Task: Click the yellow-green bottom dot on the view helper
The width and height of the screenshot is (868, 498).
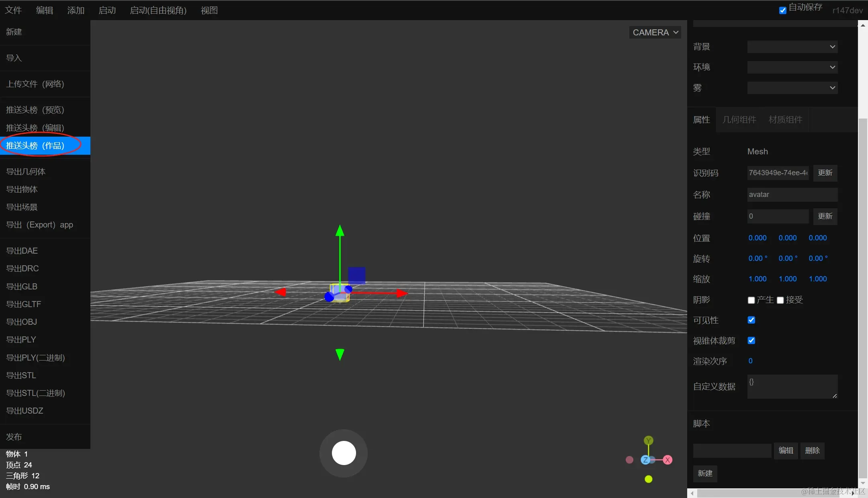Action: point(648,479)
